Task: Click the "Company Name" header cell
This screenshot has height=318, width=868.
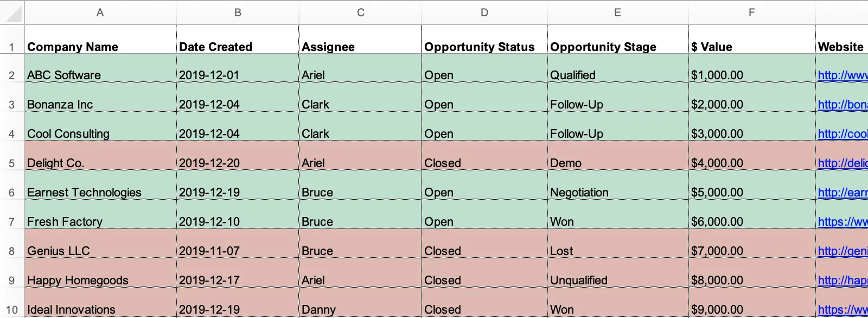Action: click(x=73, y=47)
